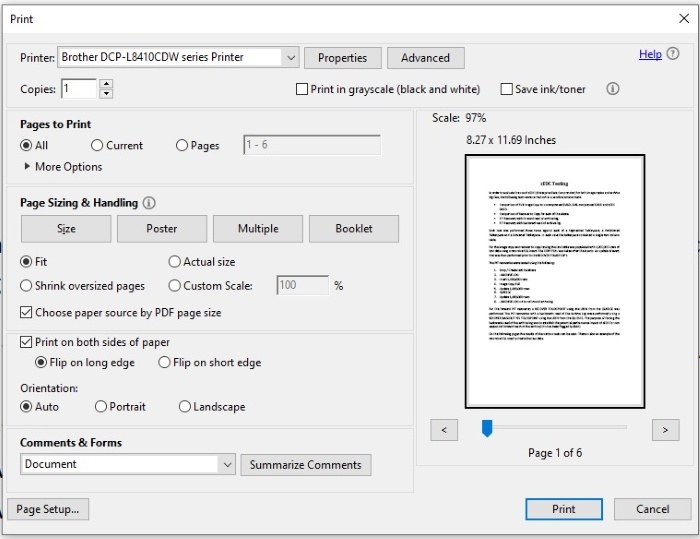Open the Help link

pyautogui.click(x=650, y=54)
